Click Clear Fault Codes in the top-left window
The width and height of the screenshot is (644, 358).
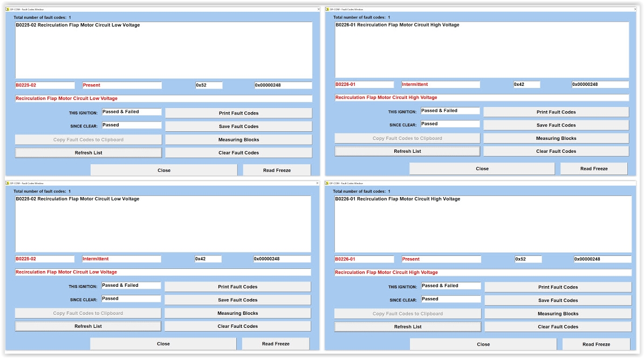[x=238, y=153]
